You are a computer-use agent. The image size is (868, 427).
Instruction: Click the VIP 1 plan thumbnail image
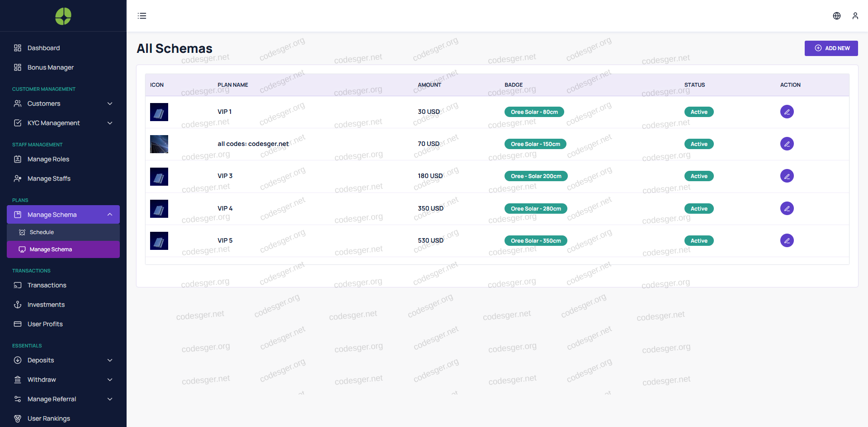click(159, 112)
